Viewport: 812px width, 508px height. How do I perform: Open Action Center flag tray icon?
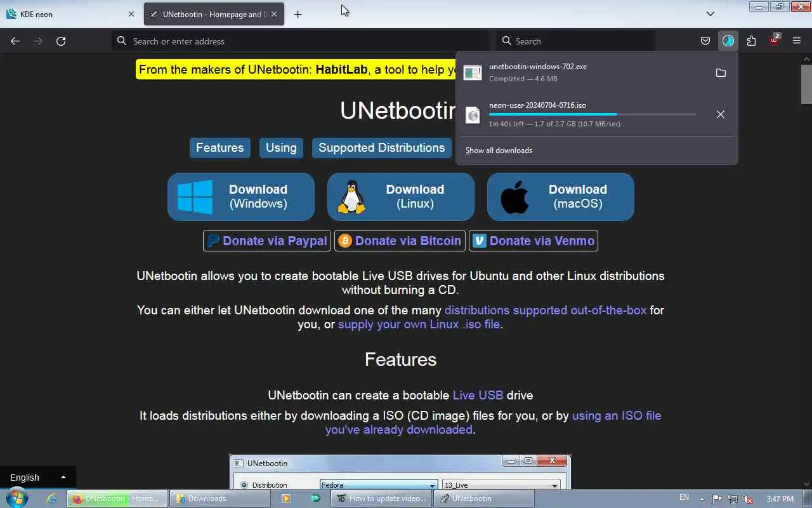tap(717, 498)
